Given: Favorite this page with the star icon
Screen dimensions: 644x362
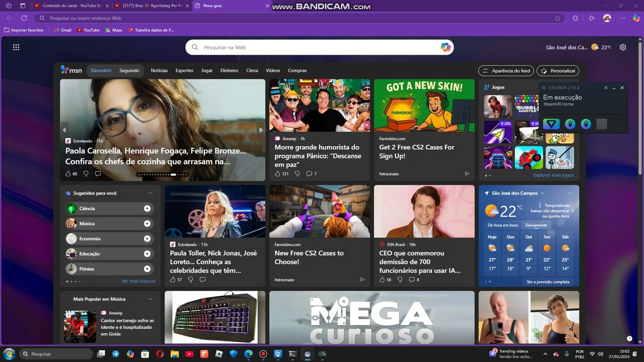Looking at the screenshot, I should [557, 18].
